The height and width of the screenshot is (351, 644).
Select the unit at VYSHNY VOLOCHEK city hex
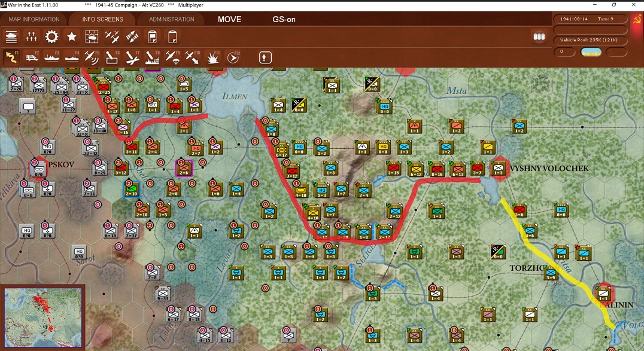pos(498,167)
